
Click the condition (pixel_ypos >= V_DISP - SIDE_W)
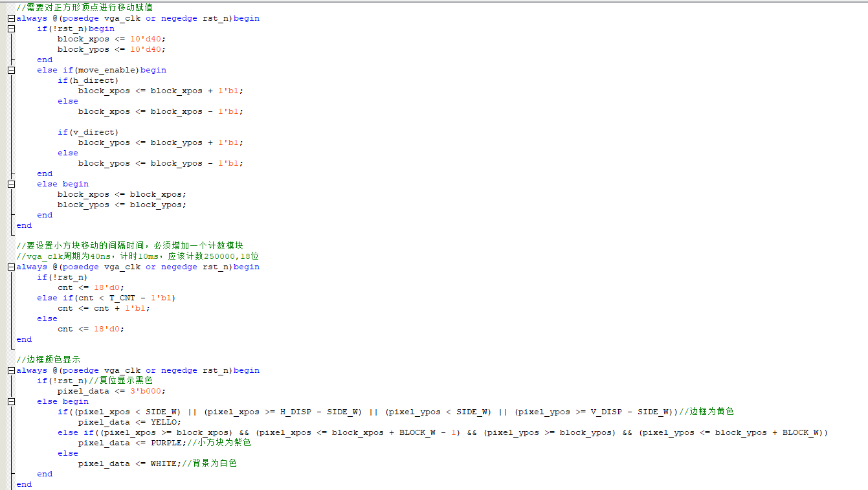click(x=593, y=412)
